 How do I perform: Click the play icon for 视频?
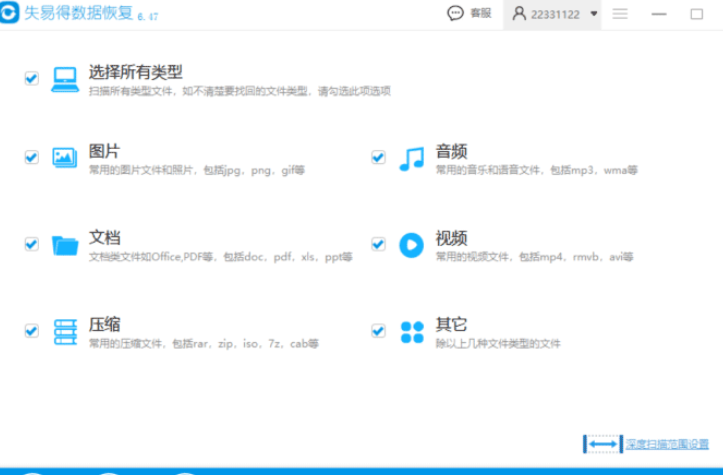point(411,245)
